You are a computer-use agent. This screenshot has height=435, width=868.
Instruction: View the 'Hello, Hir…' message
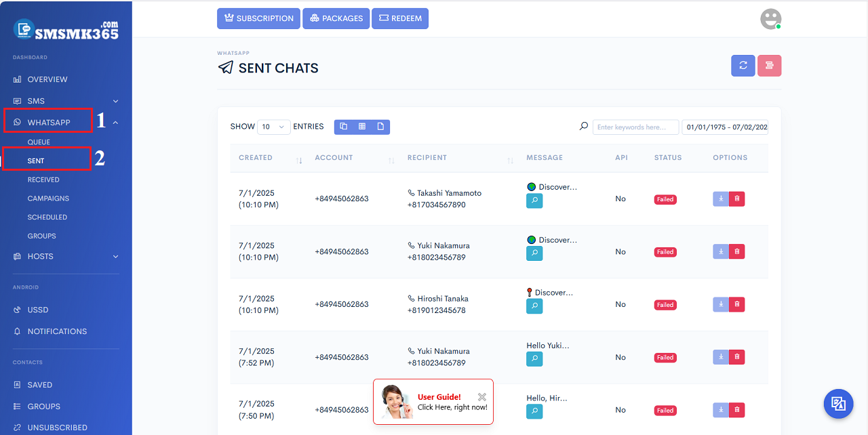[x=534, y=411]
